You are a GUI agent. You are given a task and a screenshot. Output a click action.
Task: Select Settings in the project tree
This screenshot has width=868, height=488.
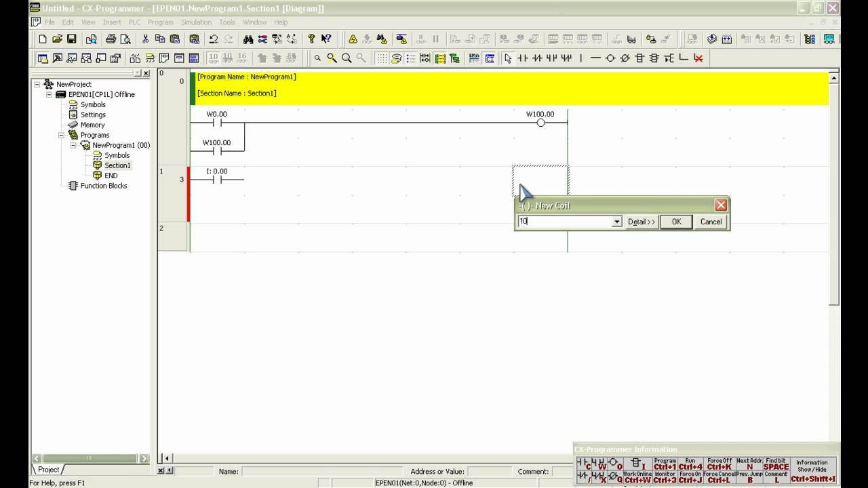pyautogui.click(x=93, y=115)
